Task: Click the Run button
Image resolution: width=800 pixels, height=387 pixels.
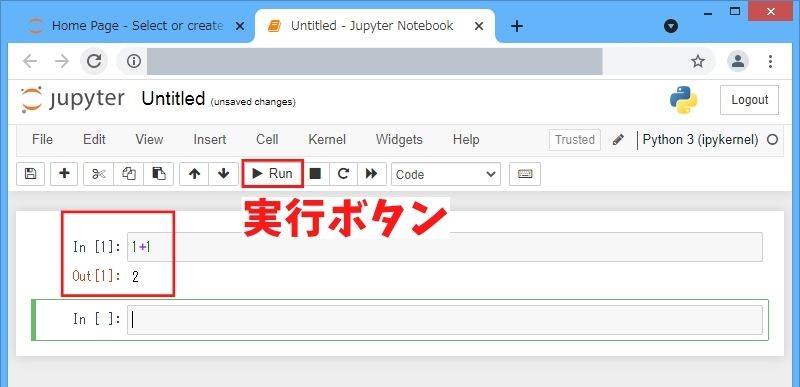Action: click(x=272, y=174)
